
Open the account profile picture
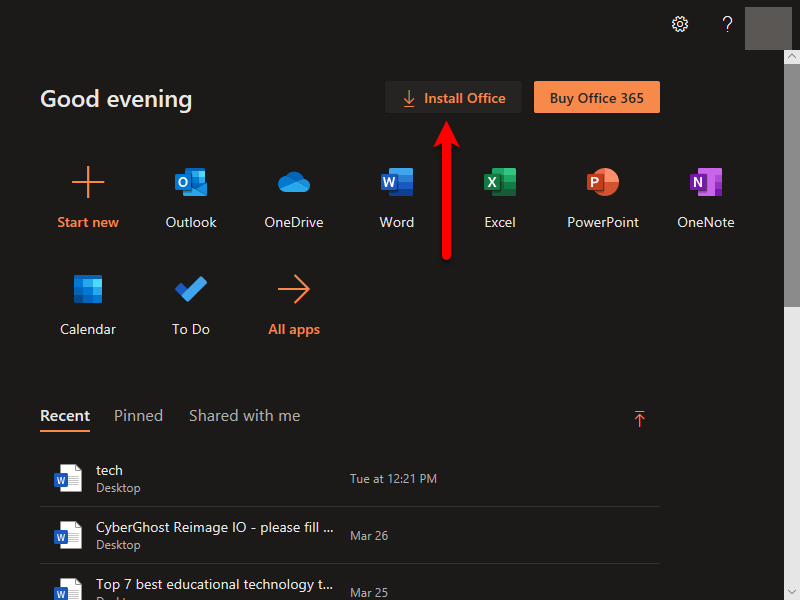768,29
